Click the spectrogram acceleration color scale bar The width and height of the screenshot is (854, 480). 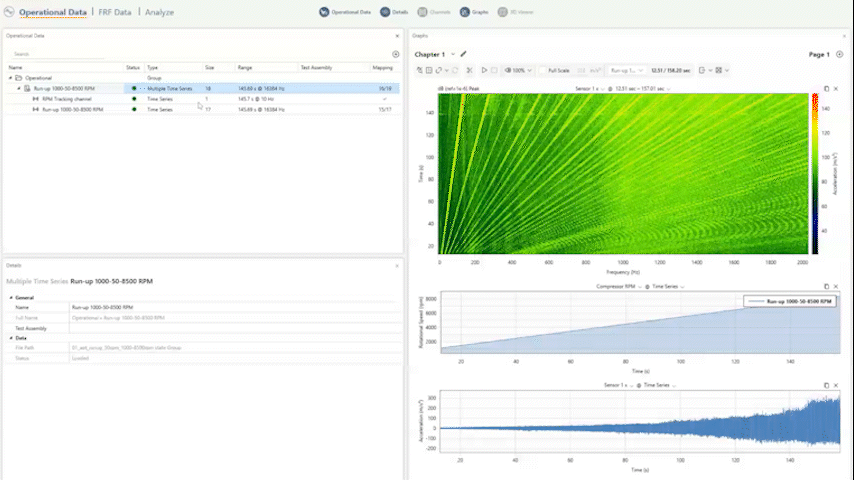(813, 173)
